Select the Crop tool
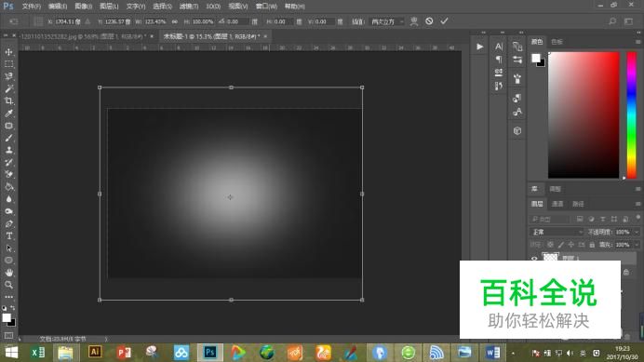Image resolution: width=644 pixels, height=362 pixels. (8, 101)
